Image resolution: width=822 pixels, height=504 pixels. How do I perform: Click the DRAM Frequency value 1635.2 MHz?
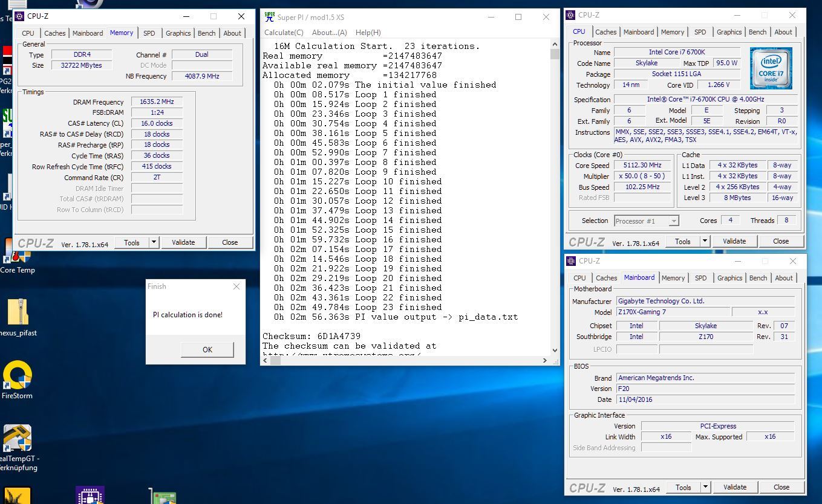[157, 102]
